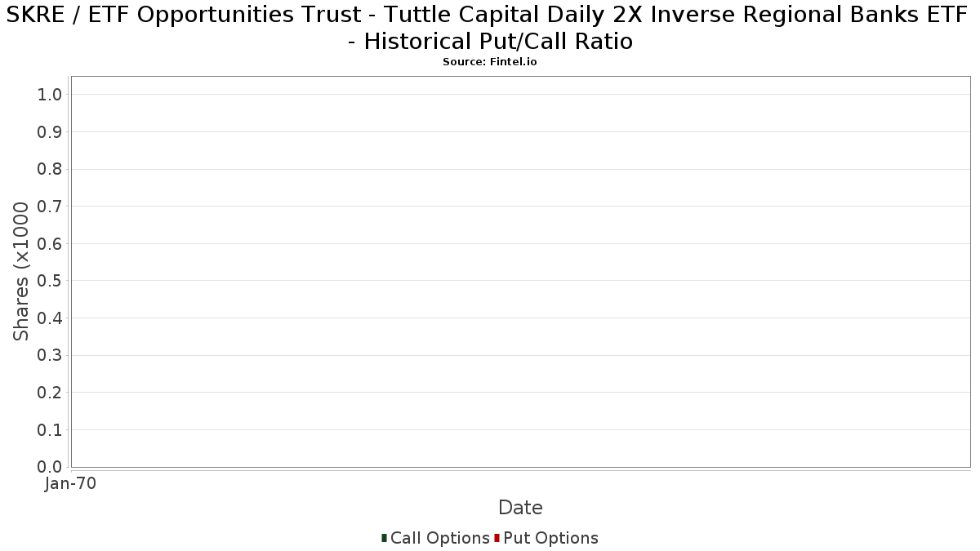
Task: Click the 0.7 y-axis tick label
Action: [50, 207]
